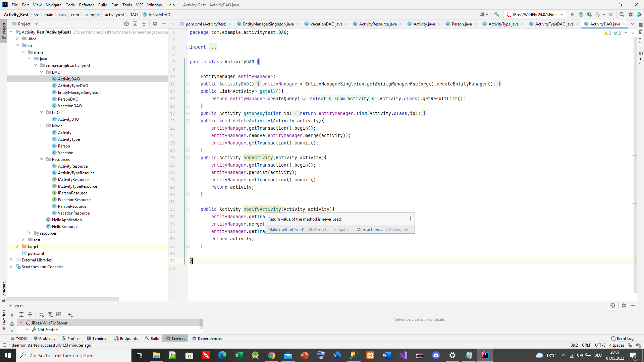Collapse the DAO package node
This screenshot has width=644, height=362.
click(42, 72)
